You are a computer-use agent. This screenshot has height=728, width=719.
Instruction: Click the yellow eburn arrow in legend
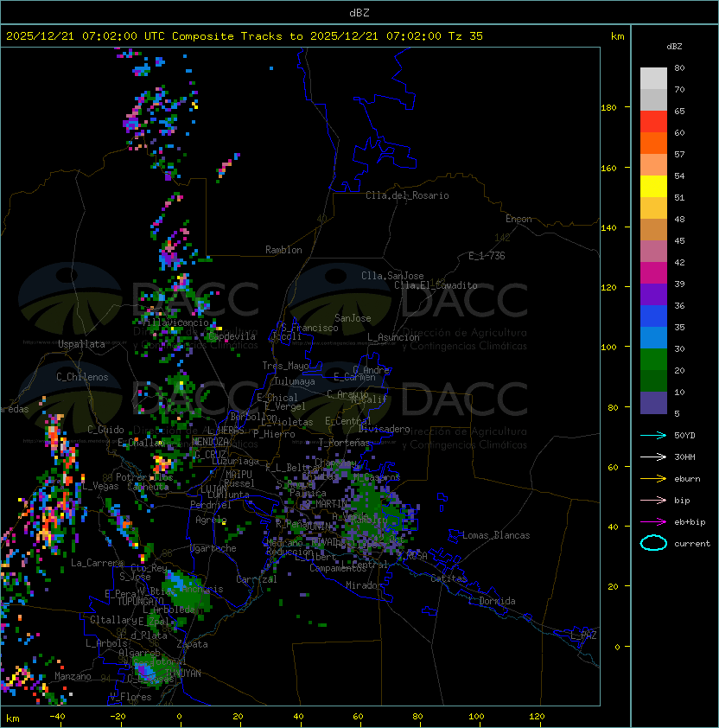tap(653, 479)
